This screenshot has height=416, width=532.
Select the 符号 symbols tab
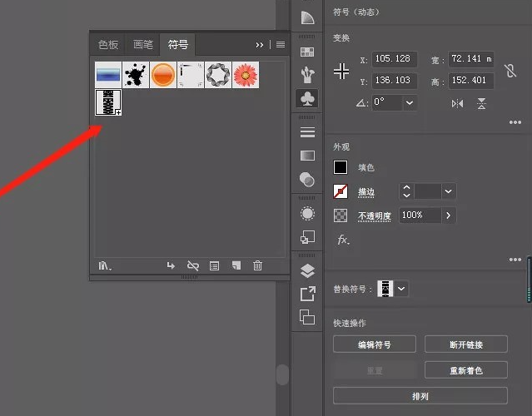pyautogui.click(x=178, y=44)
